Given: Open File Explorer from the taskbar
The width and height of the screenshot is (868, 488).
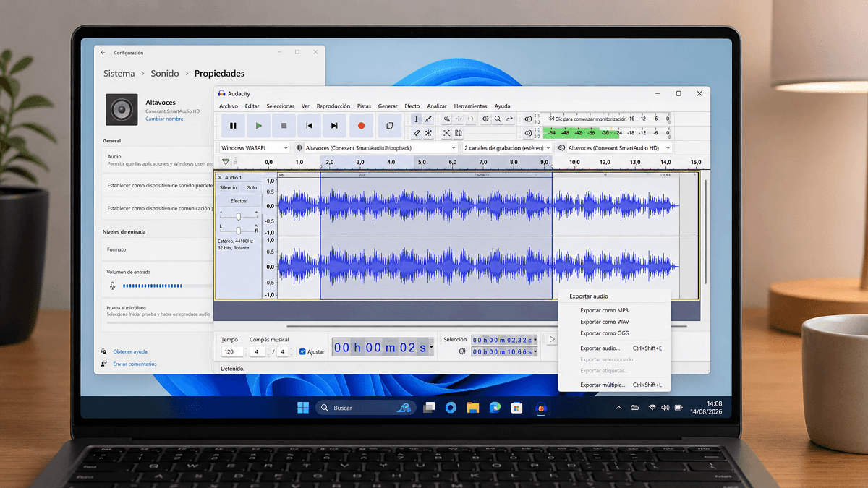Looking at the screenshot, I should click(472, 408).
